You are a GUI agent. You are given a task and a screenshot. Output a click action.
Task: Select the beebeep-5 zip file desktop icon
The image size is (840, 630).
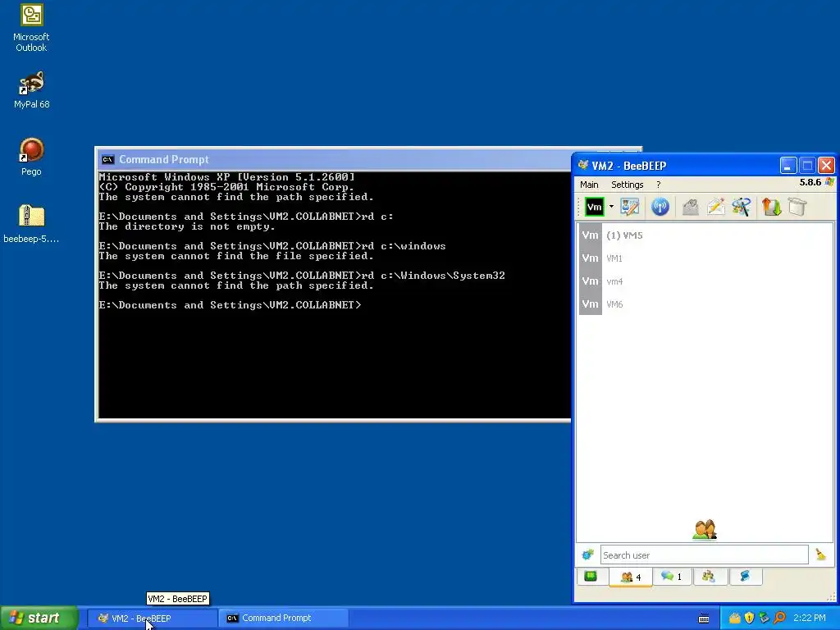31,224
